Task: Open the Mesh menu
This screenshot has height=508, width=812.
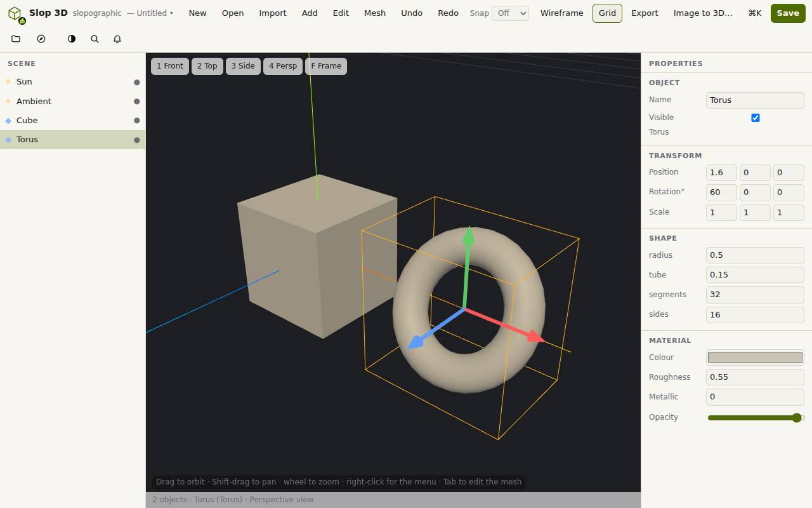Action: [x=375, y=13]
